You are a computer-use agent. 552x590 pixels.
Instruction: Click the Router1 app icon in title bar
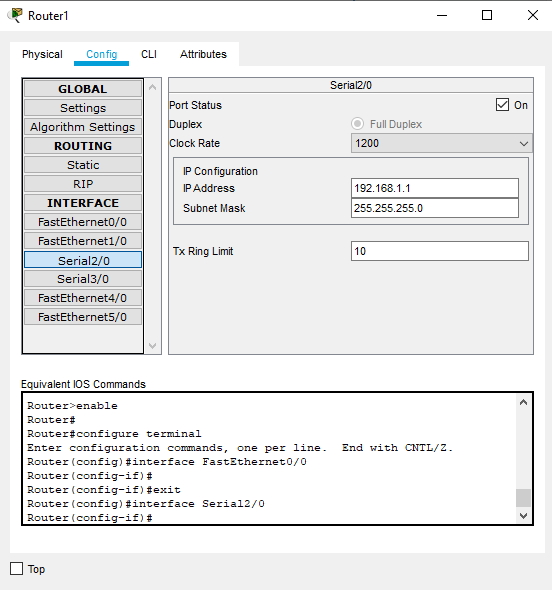(15, 15)
